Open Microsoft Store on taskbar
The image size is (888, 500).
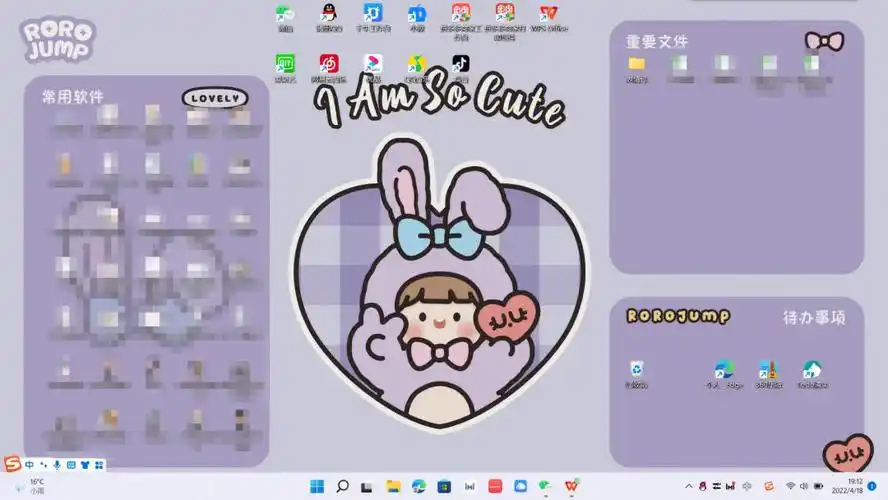coord(444,486)
